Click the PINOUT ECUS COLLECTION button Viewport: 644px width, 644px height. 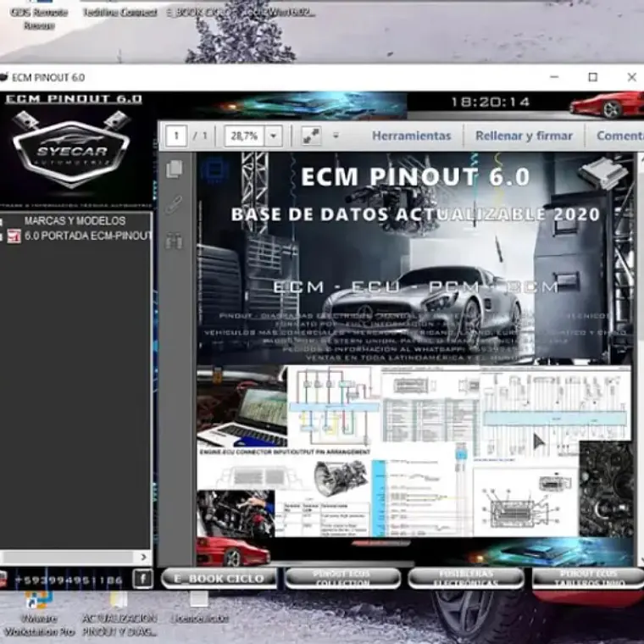point(342,578)
